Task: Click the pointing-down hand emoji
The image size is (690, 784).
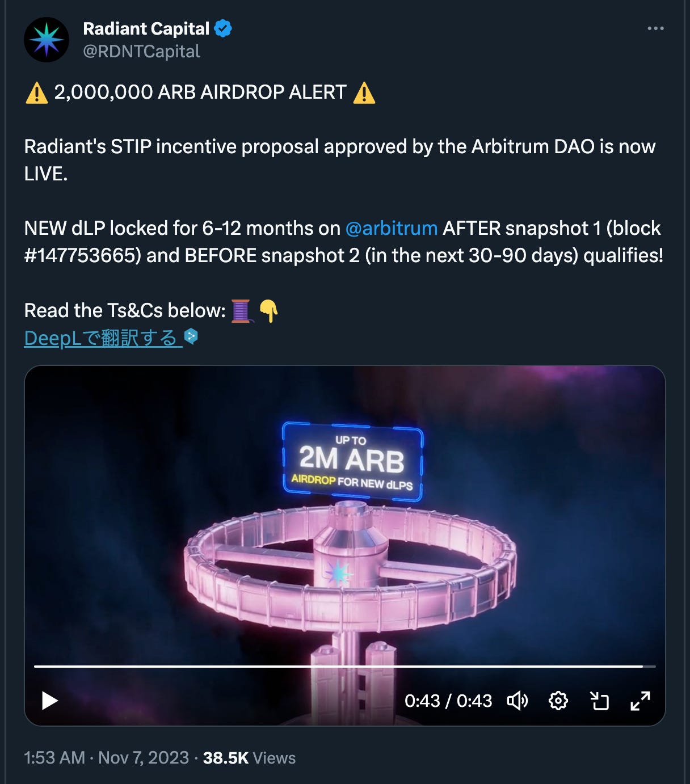Action: click(268, 311)
